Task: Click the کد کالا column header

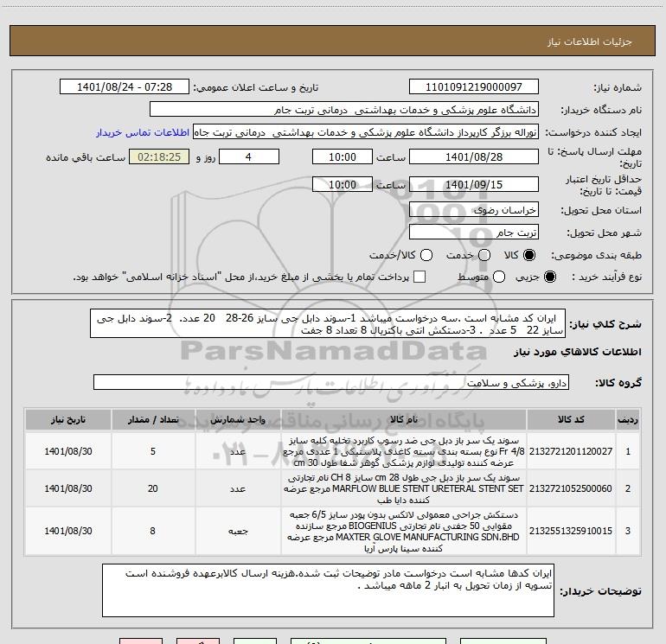Action: pos(571,420)
